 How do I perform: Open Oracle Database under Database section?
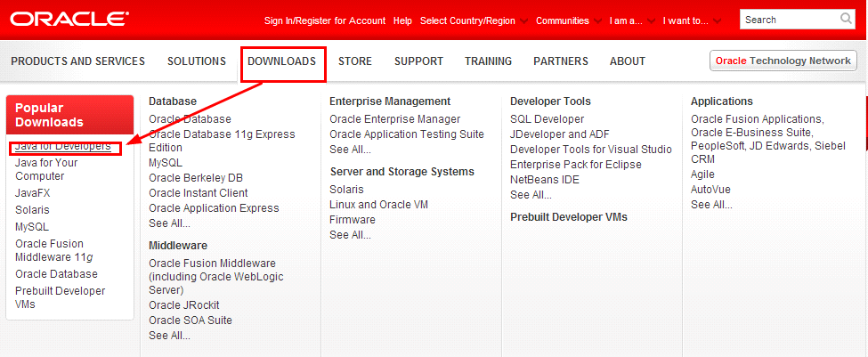coord(190,119)
